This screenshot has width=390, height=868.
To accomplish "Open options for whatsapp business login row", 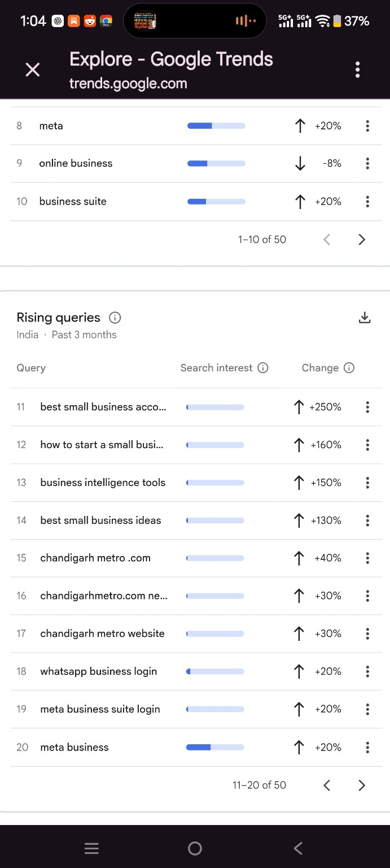I will 367,671.
